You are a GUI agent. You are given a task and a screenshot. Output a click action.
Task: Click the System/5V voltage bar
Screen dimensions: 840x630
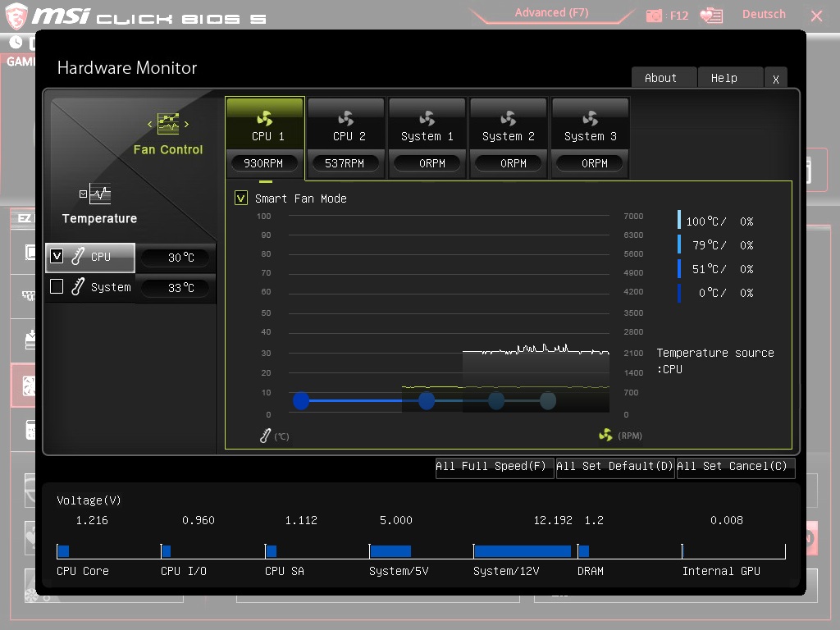390,551
